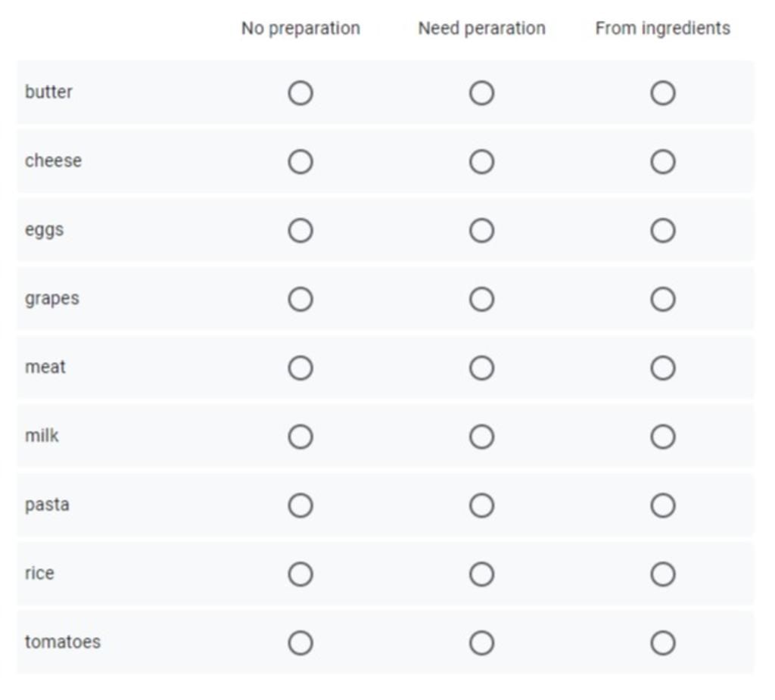Select From ingredients for pasta
The height and width of the screenshot is (700, 775).
tap(663, 506)
